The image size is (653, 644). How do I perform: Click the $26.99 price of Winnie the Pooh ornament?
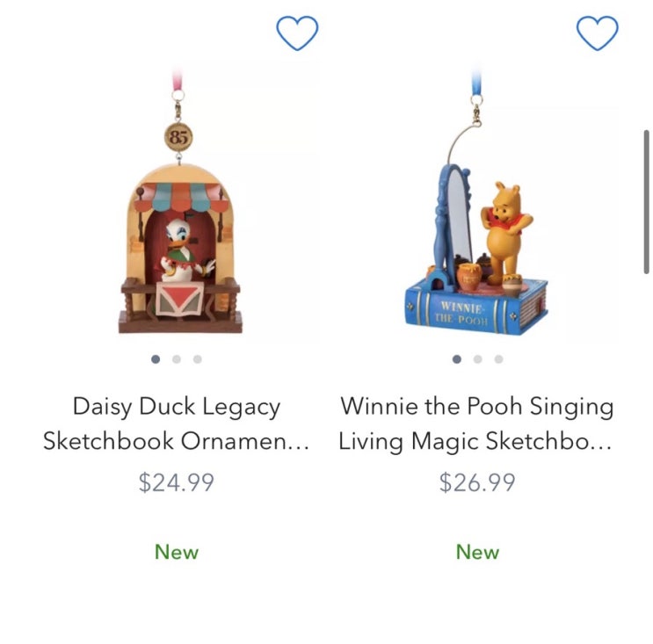click(x=477, y=482)
